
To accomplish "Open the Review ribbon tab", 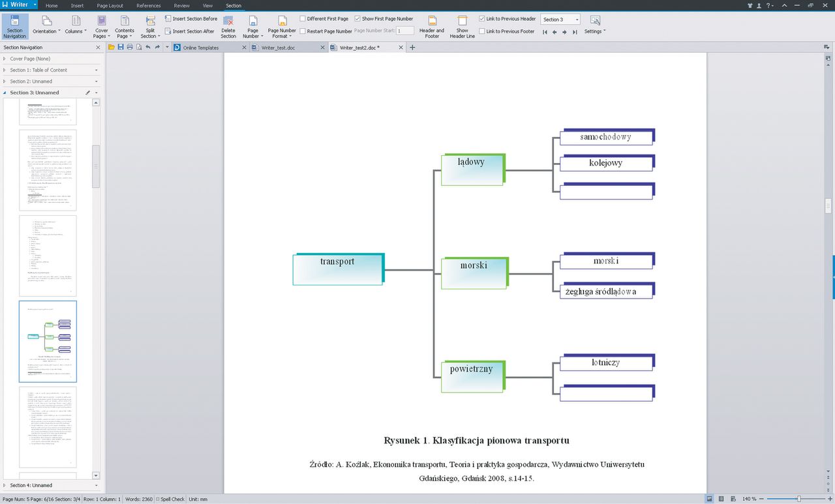I will (182, 5).
